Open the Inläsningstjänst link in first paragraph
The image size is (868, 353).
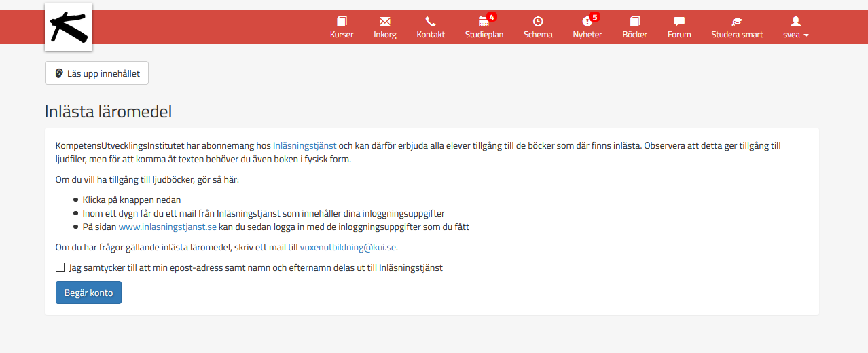click(304, 145)
